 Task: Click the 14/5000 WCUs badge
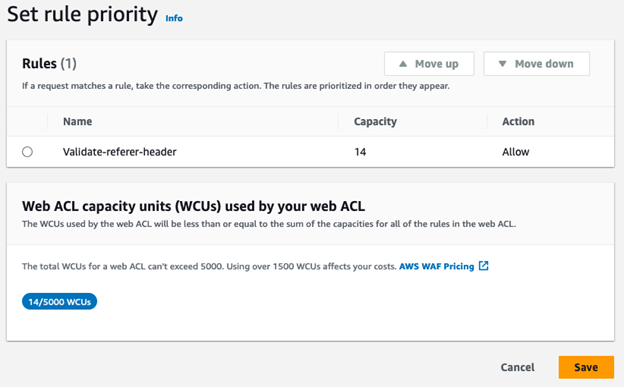pos(59,301)
